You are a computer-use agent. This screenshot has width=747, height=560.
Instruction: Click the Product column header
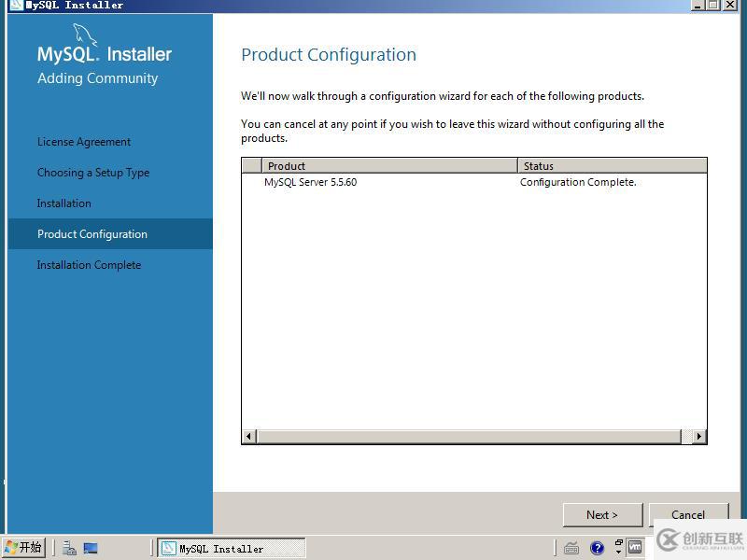[389, 166]
